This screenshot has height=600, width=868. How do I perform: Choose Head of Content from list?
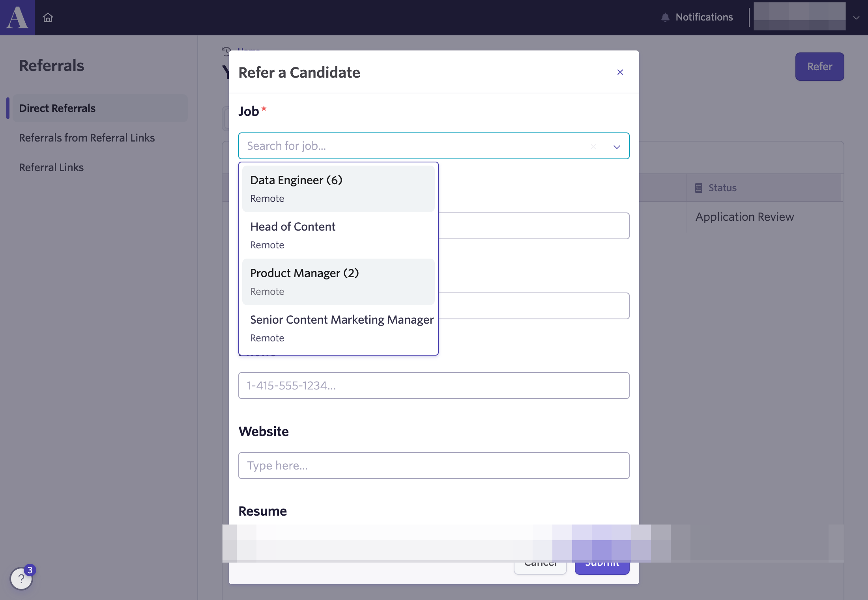[x=339, y=235]
